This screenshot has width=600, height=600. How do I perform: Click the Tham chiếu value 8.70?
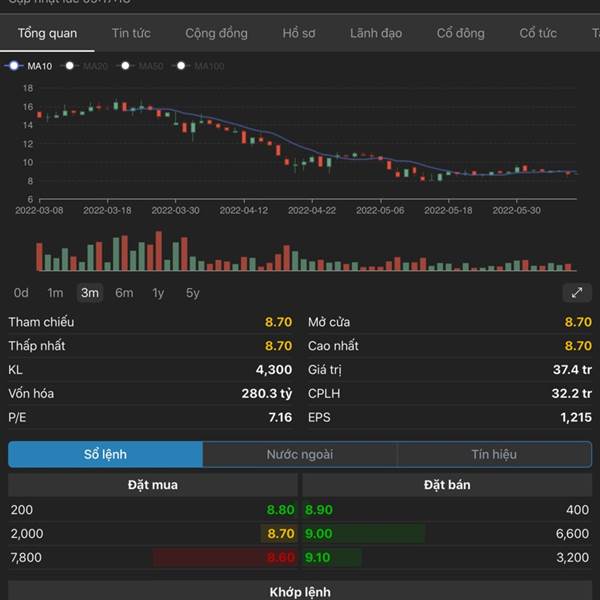[x=279, y=322]
